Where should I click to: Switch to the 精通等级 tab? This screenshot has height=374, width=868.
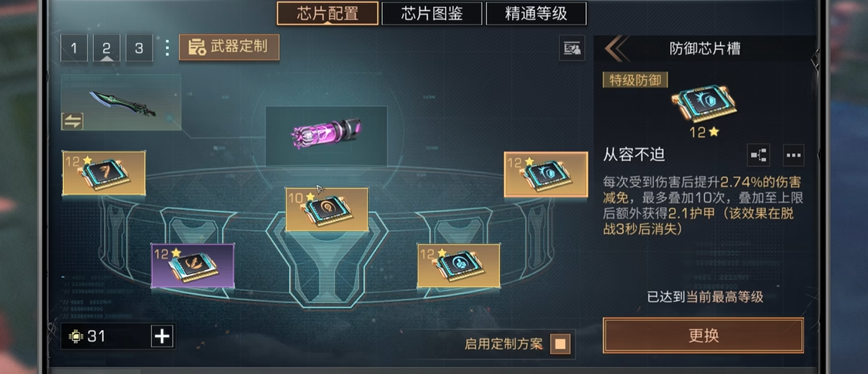tap(536, 14)
